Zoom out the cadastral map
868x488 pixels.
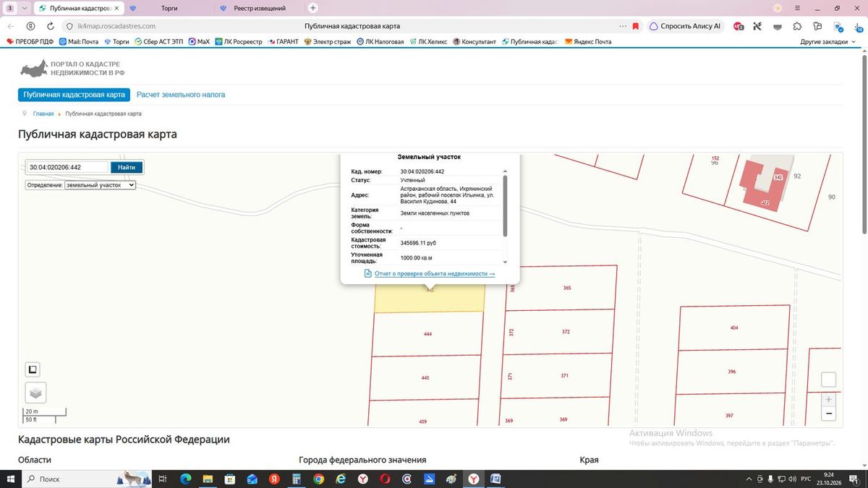click(829, 414)
